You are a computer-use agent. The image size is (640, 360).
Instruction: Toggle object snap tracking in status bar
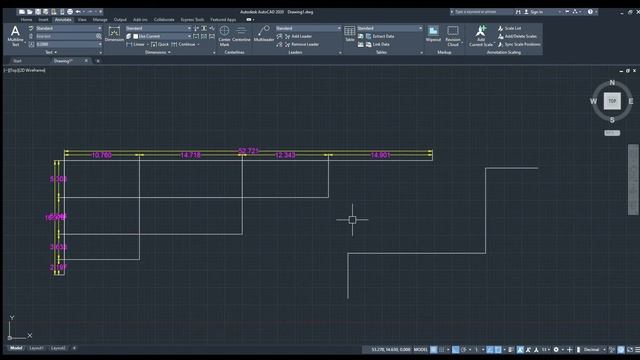click(x=490, y=349)
